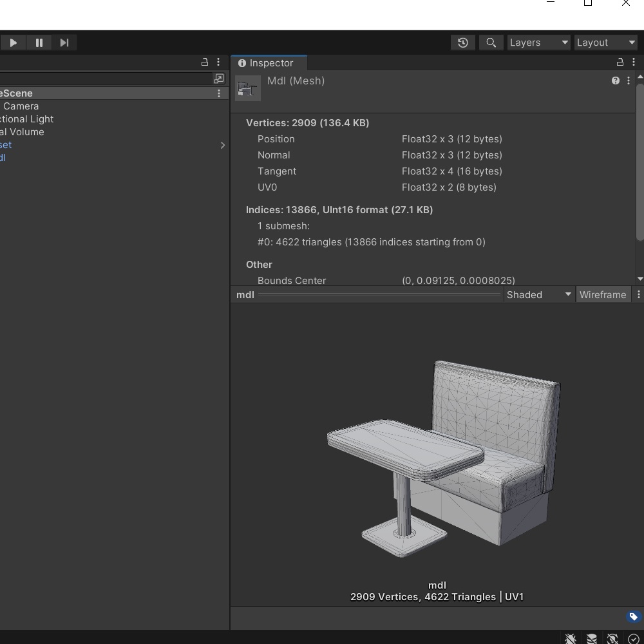644x644 pixels.
Task: Click the Hierarchy search by type icon
Action: click(219, 79)
